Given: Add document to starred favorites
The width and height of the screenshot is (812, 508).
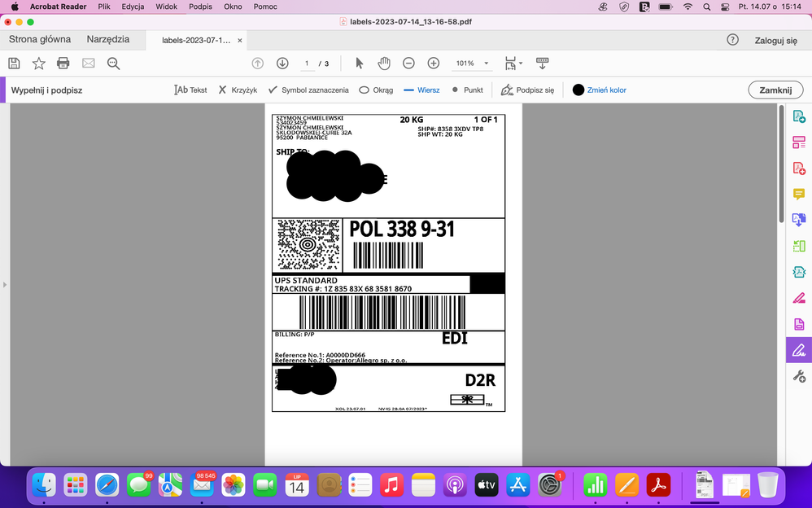Looking at the screenshot, I should (x=38, y=63).
